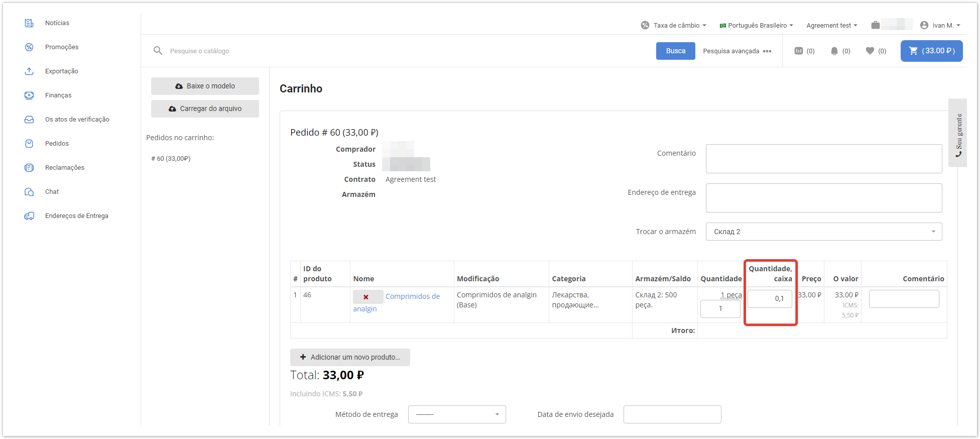Open notifications bell icon

(834, 51)
